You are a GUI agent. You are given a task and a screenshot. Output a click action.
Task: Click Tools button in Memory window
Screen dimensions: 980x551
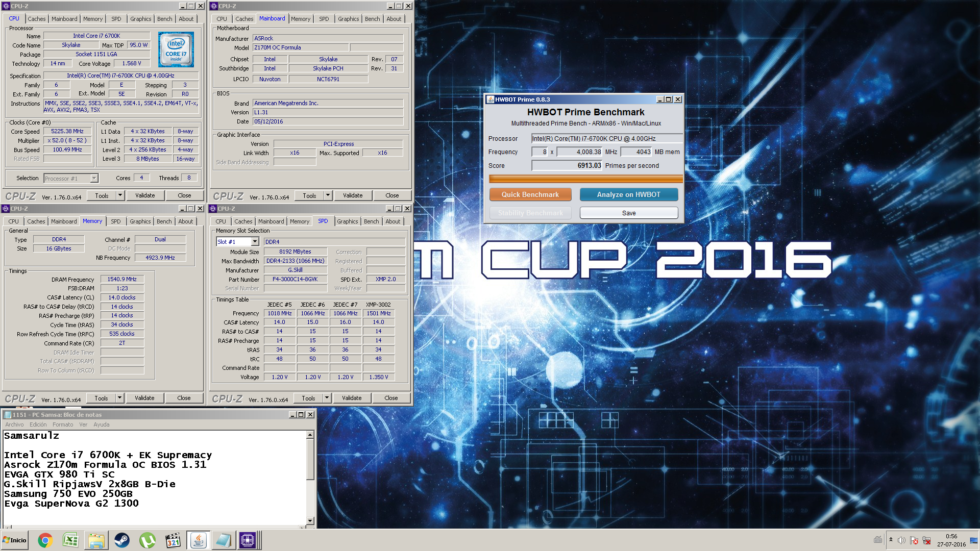tap(101, 398)
